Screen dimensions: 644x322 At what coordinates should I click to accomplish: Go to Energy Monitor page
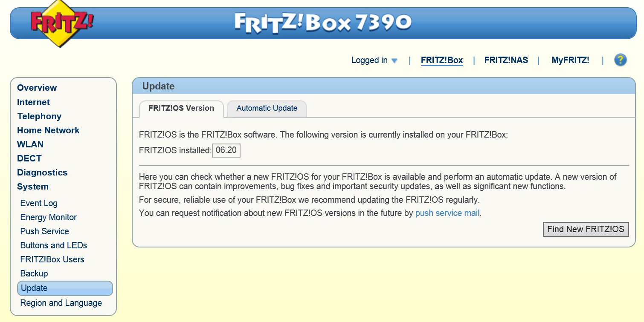[48, 217]
